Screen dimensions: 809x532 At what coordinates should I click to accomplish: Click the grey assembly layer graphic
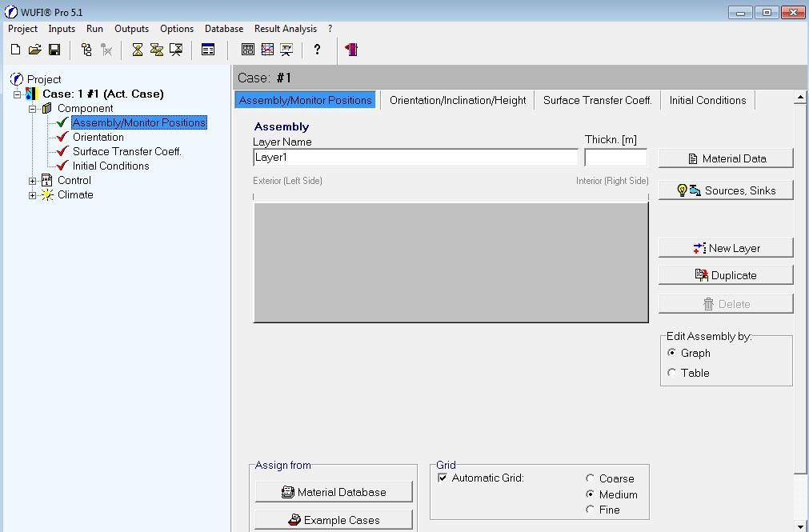[x=451, y=262]
